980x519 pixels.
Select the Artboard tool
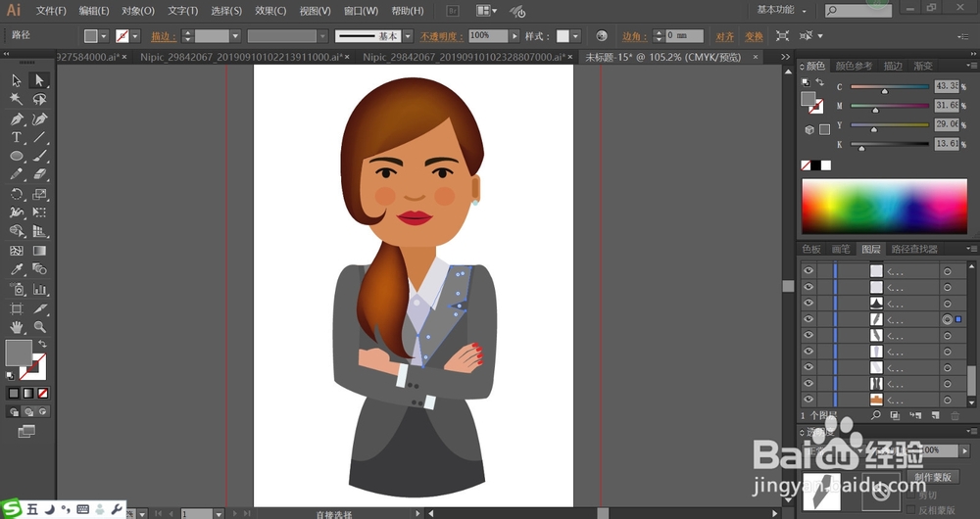point(17,308)
